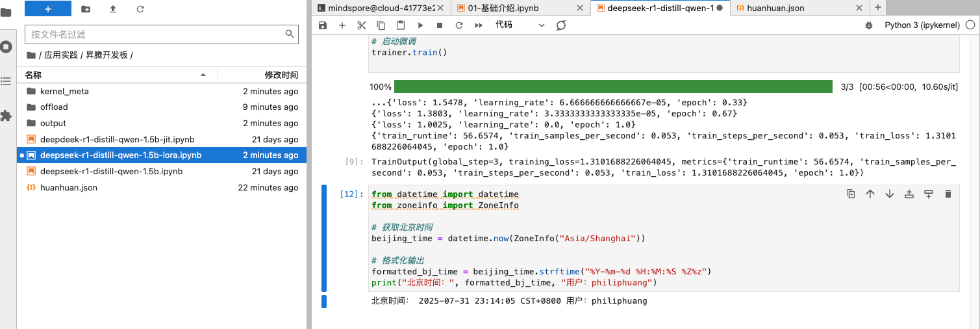The height and width of the screenshot is (329, 980).
Task: Cut the selected cell with scissors icon
Action: [362, 25]
